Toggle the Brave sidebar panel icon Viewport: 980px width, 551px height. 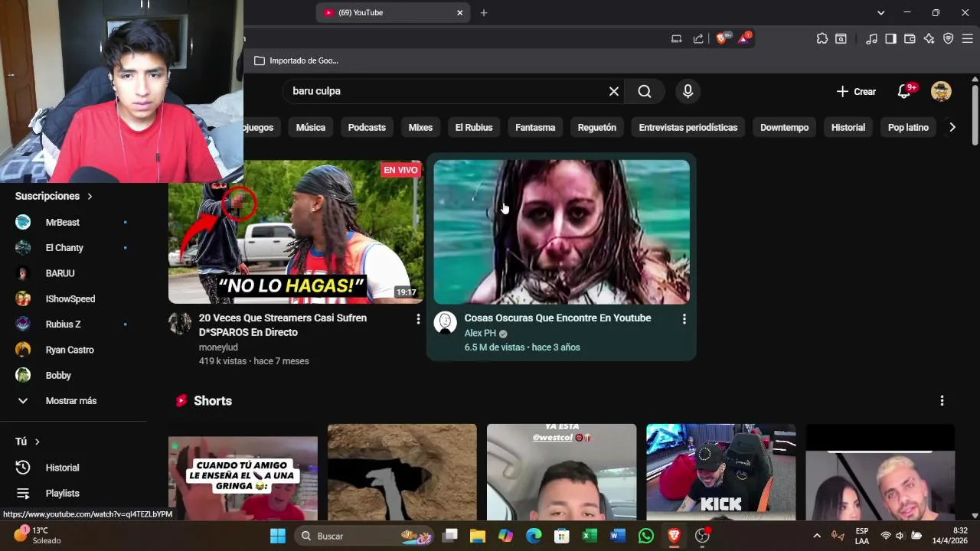pos(890,38)
